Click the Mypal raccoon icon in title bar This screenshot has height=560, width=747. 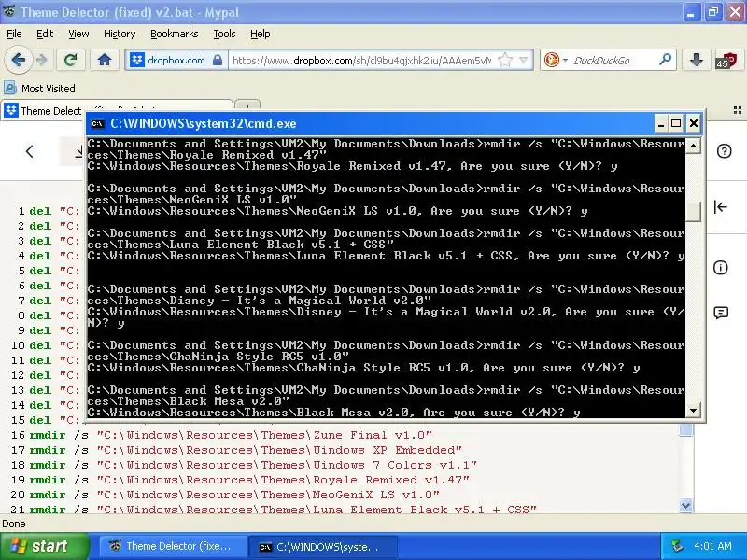coord(8,11)
